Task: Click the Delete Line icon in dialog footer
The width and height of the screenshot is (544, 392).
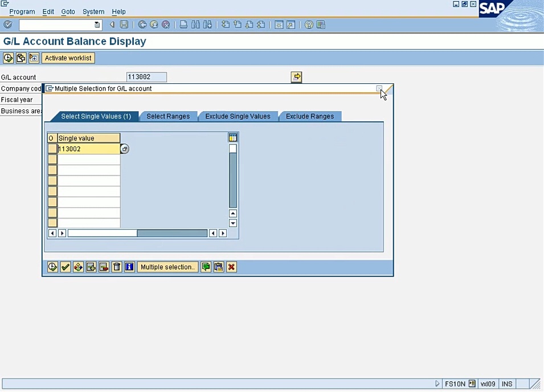Action: point(104,267)
